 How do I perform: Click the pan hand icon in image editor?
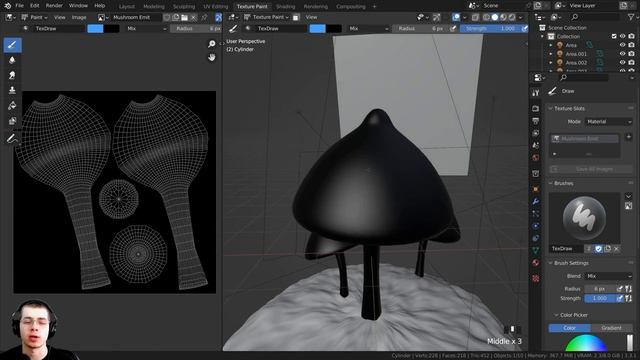click(211, 57)
